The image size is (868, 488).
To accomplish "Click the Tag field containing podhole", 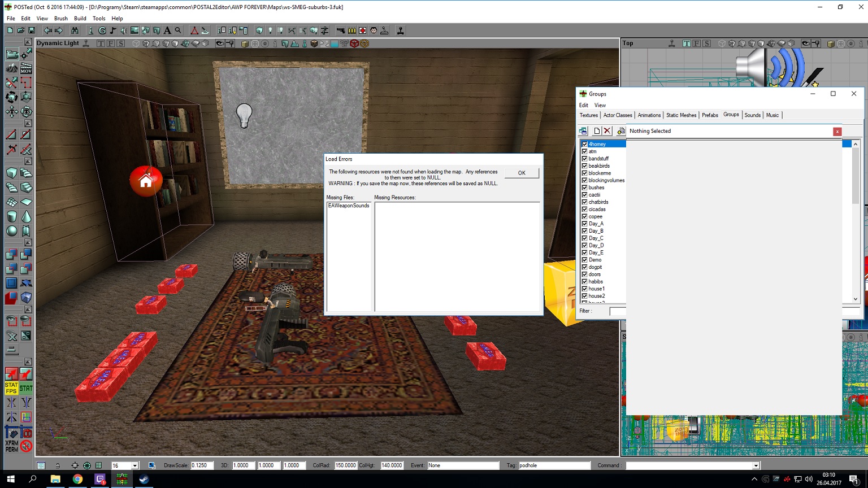I will (x=554, y=465).
